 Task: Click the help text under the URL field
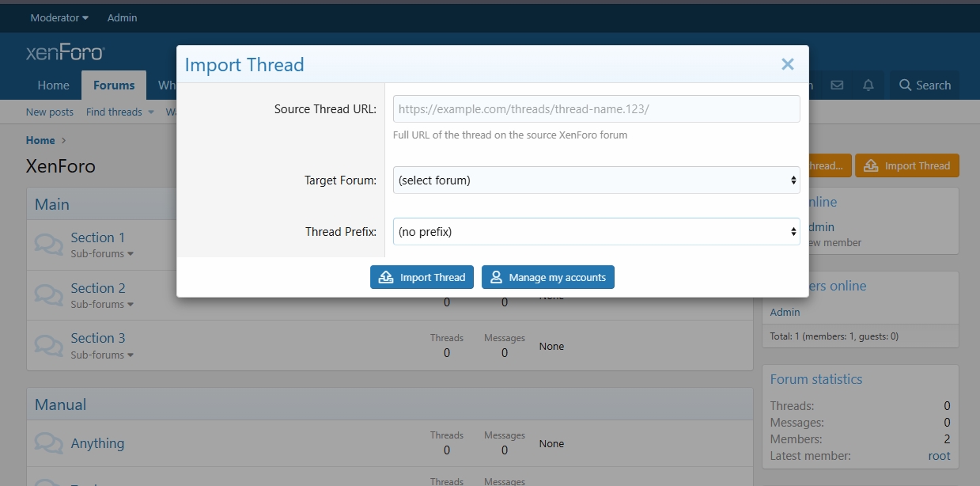click(x=510, y=135)
